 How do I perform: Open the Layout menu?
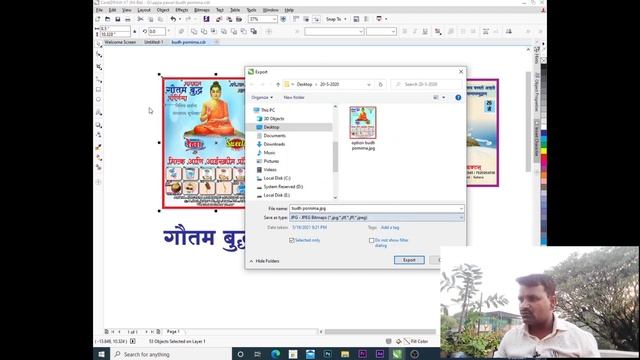(x=144, y=10)
